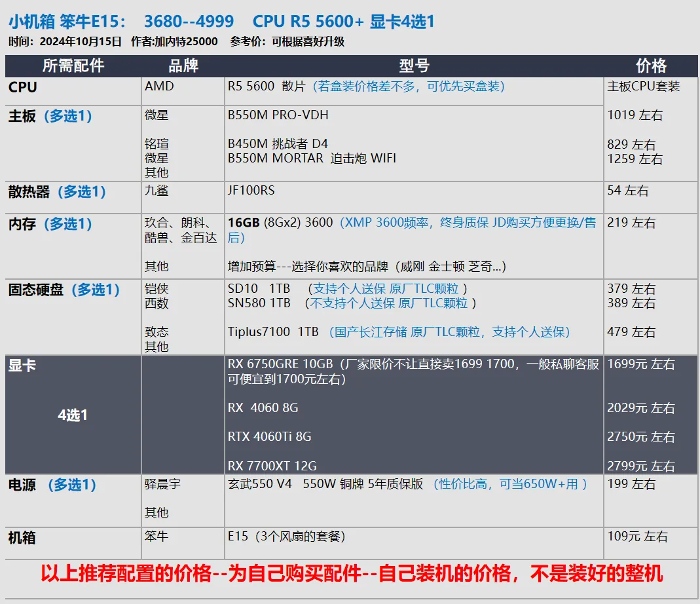Select the 1019 左右 price

coord(635,115)
